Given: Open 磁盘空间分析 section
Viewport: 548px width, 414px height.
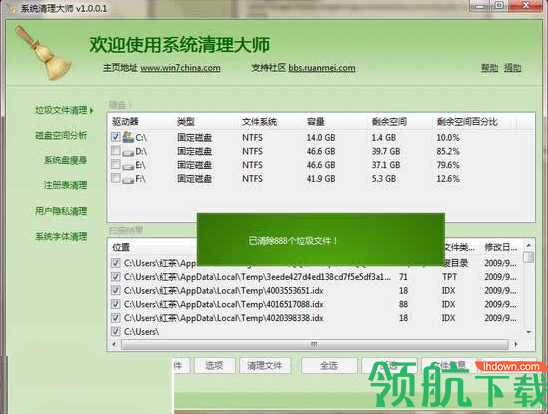Looking at the screenshot, I should point(61,135).
